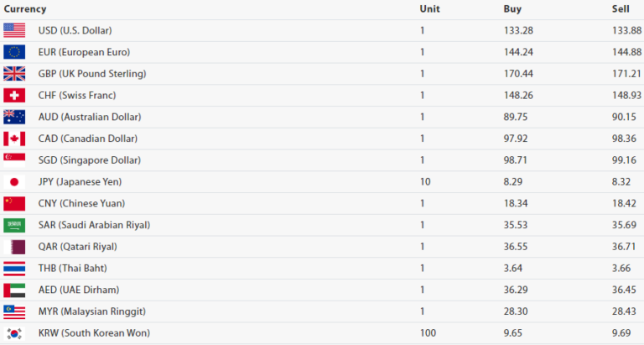Select the Thailand flag icon
This screenshot has height=345, width=644.
pyautogui.click(x=14, y=269)
